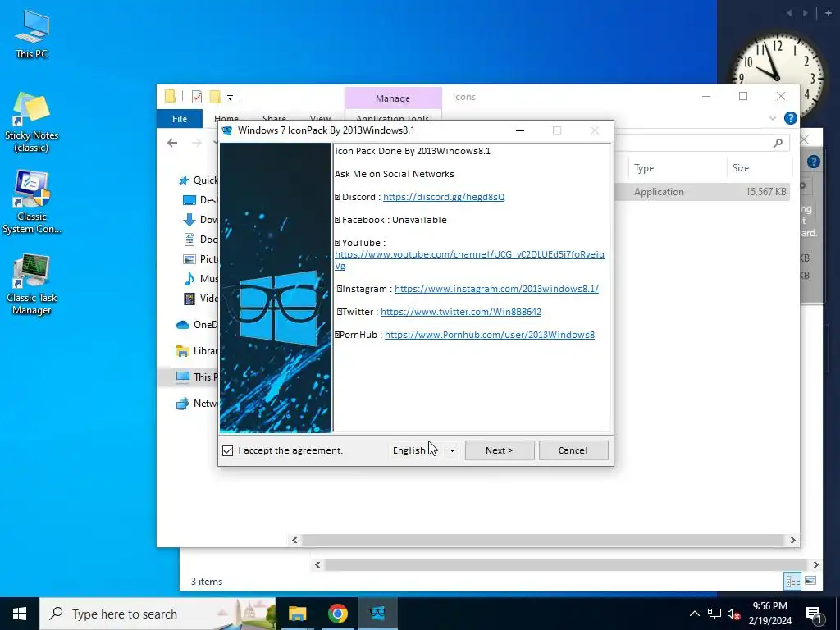Click the upper horizontal scrollbar track
Screen dimensions: 840x630
[x=543, y=540]
